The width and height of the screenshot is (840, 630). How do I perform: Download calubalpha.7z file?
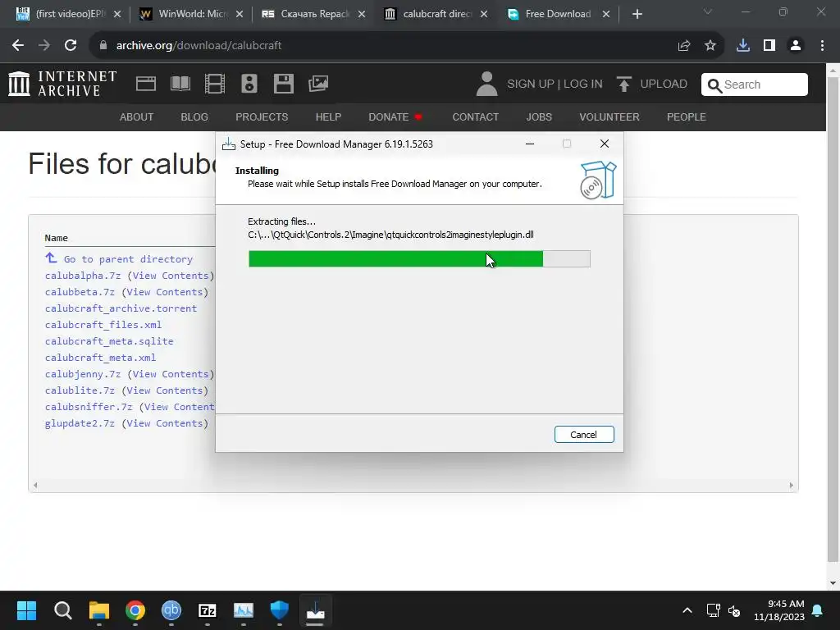coord(83,276)
